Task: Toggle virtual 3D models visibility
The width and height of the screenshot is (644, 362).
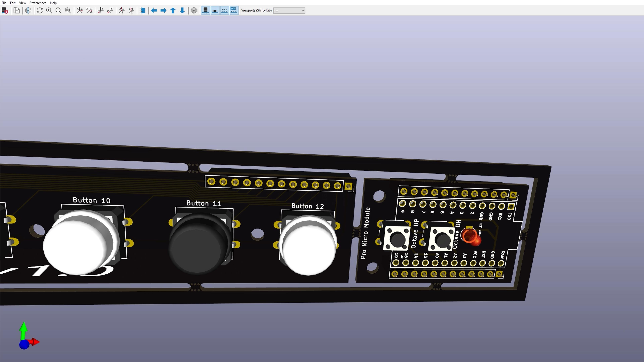Action: 225,11
